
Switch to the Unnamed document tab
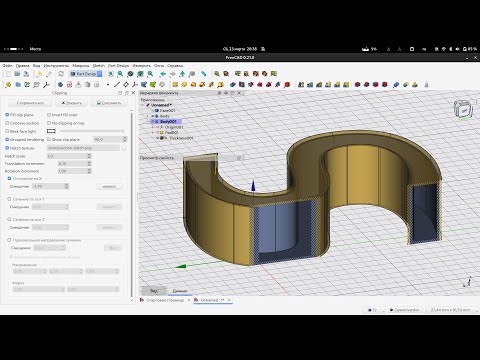[212, 300]
